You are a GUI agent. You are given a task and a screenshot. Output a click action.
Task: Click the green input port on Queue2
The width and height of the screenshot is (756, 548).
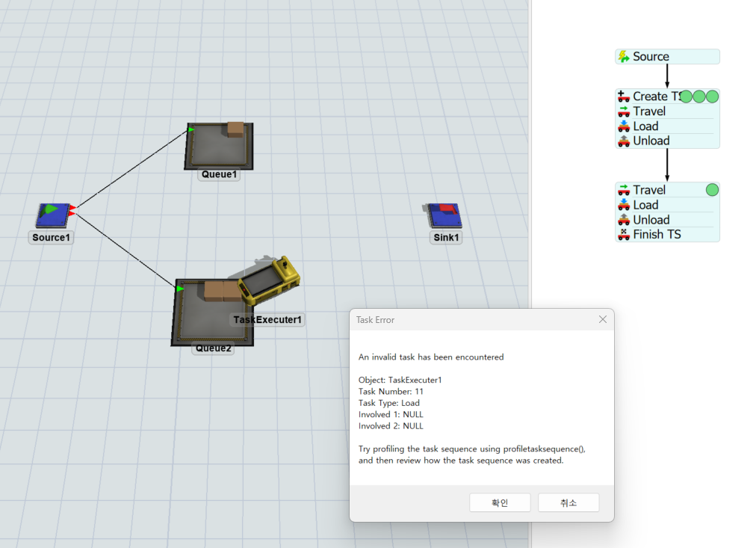point(180,289)
